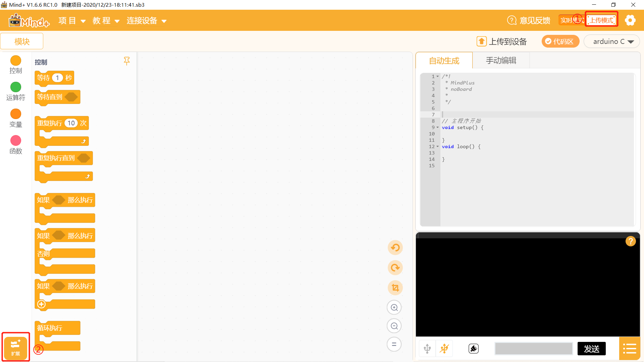644x362 pixels.
Task: Add else branch plus on 如果 block
Action: [x=41, y=304]
